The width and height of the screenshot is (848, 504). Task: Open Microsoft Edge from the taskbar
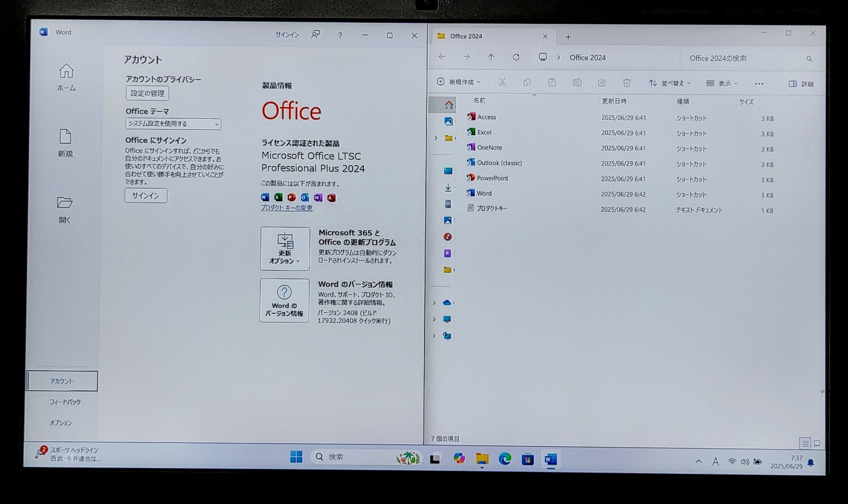505,459
